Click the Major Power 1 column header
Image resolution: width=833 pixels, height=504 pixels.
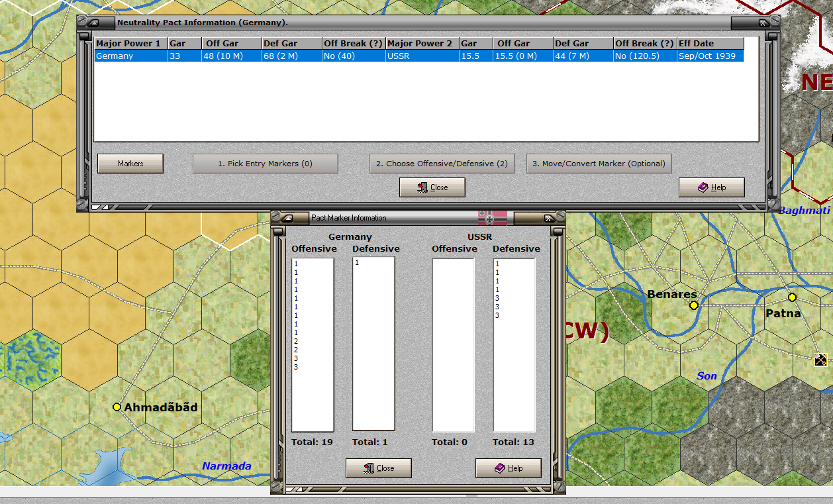[x=130, y=44]
